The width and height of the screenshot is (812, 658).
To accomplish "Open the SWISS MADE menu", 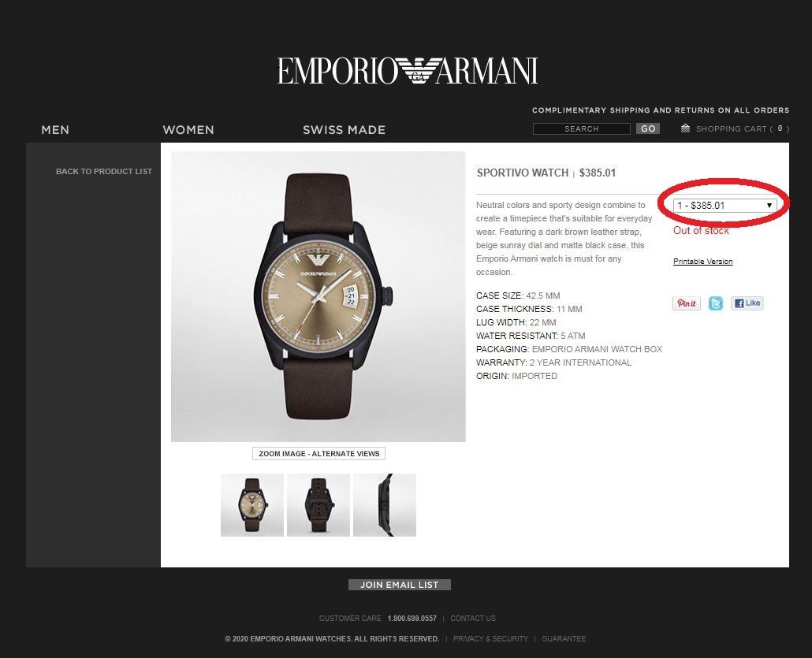I will [344, 130].
